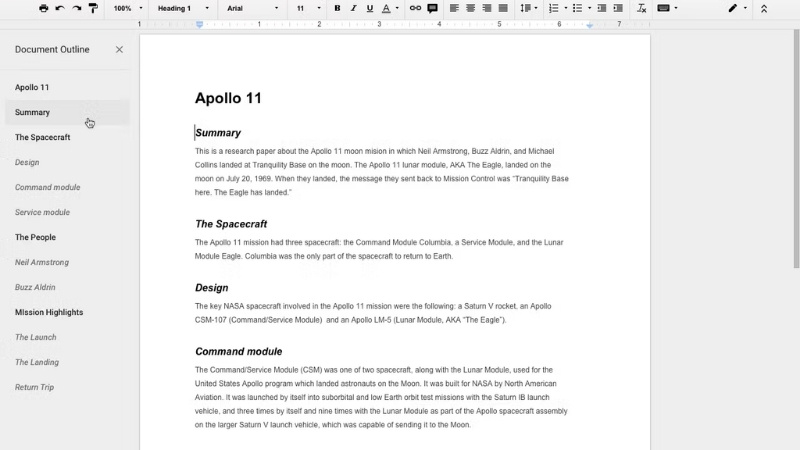800x450 pixels.
Task: Click the Print icon
Action: click(x=43, y=8)
